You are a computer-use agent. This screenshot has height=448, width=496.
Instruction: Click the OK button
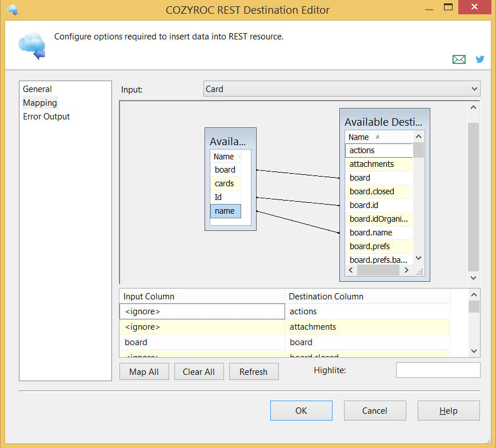[x=301, y=411]
